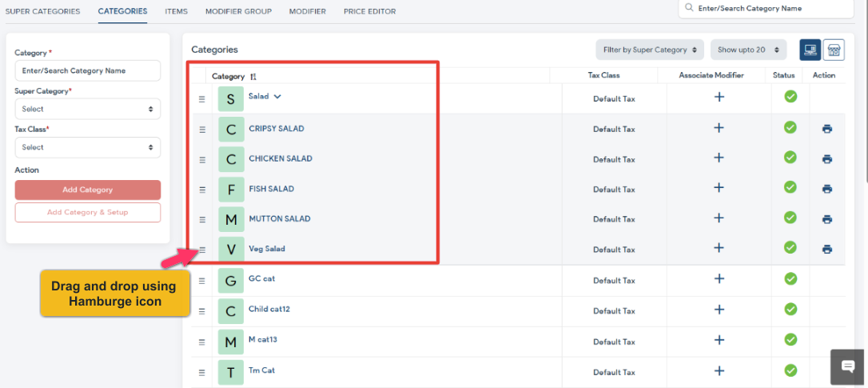Switch to the storefront view icon

pos(834,50)
